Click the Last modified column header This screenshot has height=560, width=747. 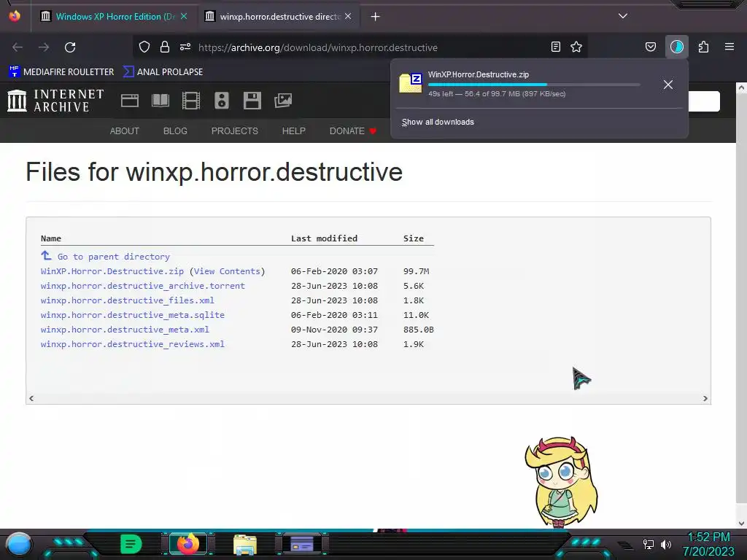point(325,238)
